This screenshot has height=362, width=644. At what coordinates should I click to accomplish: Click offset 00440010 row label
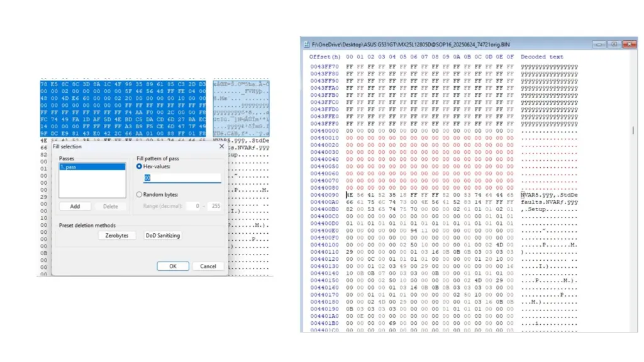[325, 138]
